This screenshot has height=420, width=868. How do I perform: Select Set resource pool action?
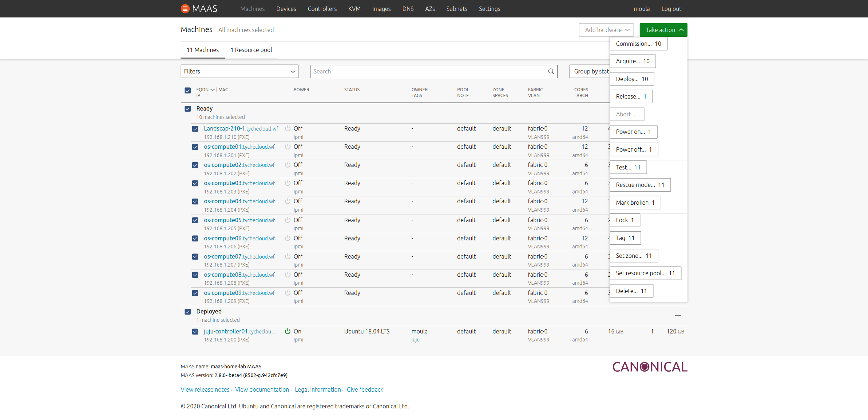tap(645, 273)
